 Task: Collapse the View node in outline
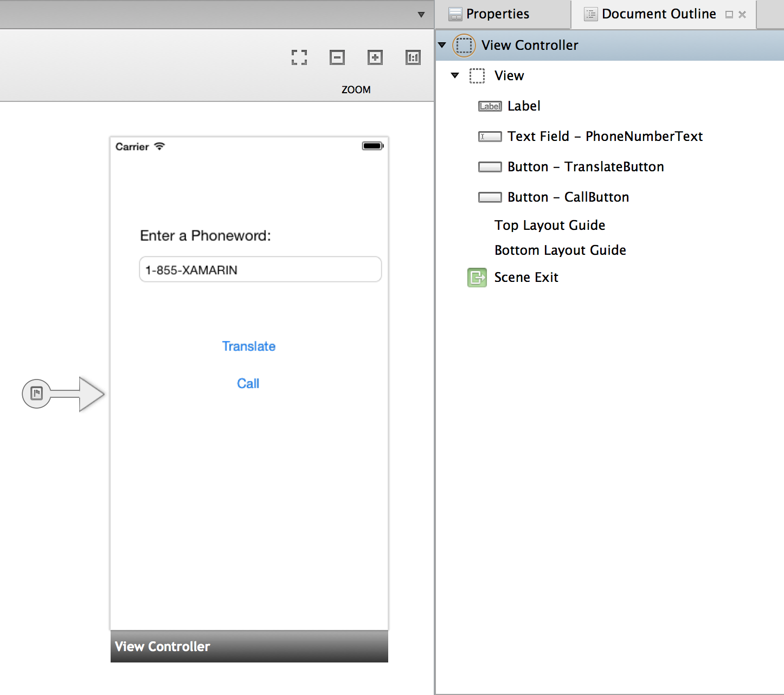[455, 75]
